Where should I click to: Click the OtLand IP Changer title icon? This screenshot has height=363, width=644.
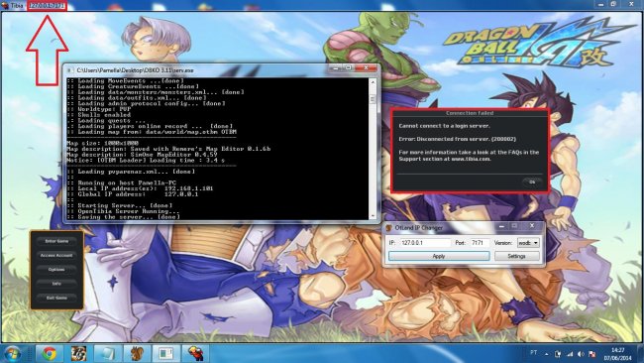(x=389, y=227)
